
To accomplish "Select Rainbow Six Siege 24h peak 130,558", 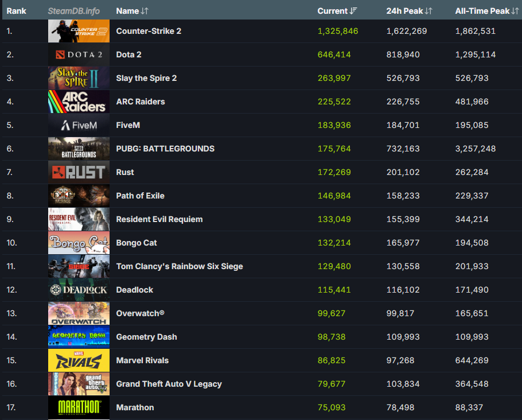I will point(403,266).
